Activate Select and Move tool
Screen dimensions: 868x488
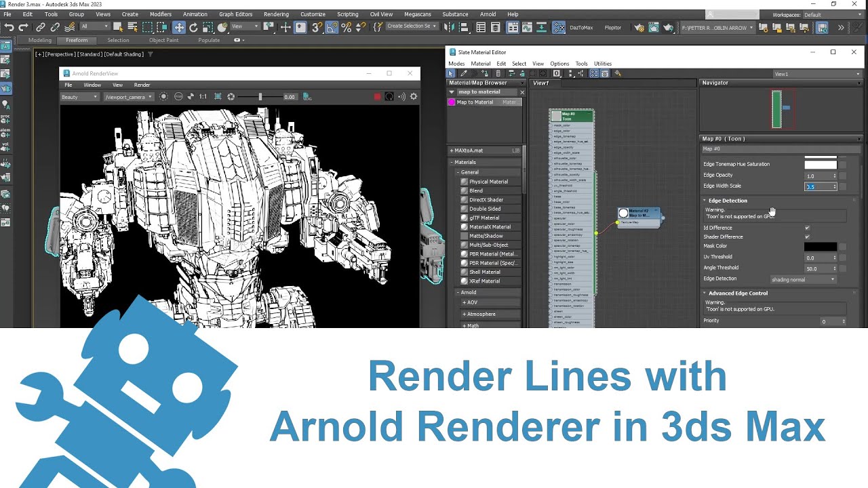point(179,27)
